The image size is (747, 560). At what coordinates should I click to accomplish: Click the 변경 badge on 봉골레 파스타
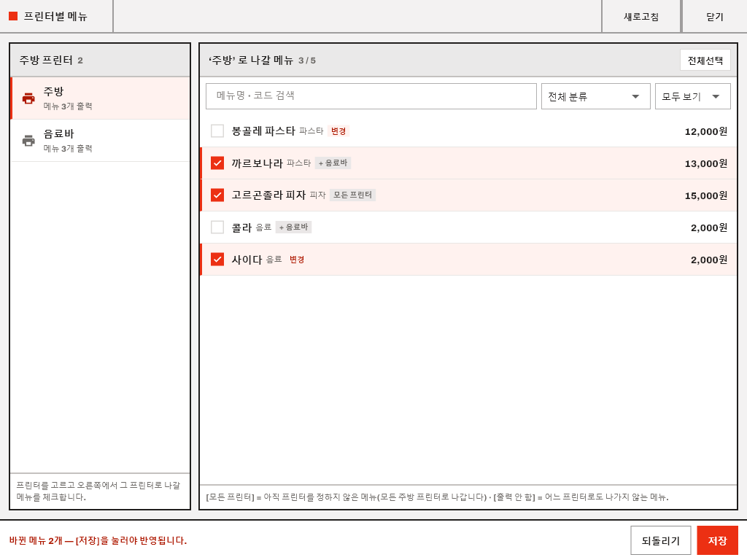click(x=338, y=131)
